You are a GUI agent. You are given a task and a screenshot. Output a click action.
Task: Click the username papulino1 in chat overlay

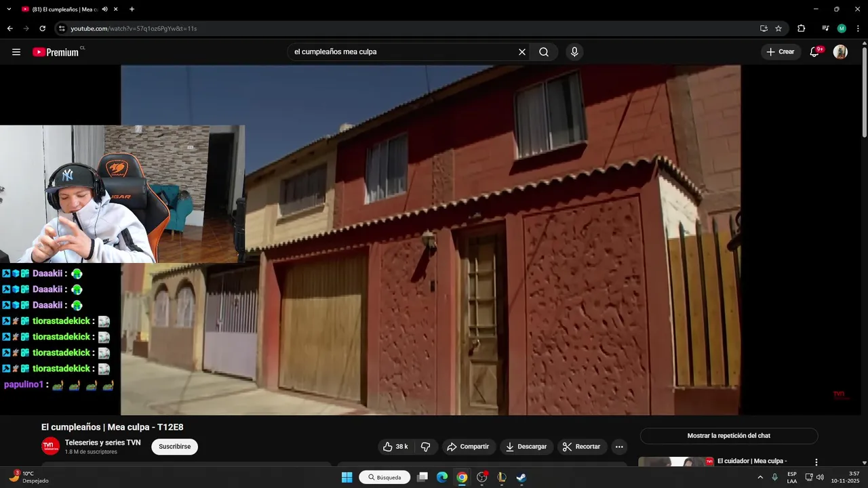[24, 384]
